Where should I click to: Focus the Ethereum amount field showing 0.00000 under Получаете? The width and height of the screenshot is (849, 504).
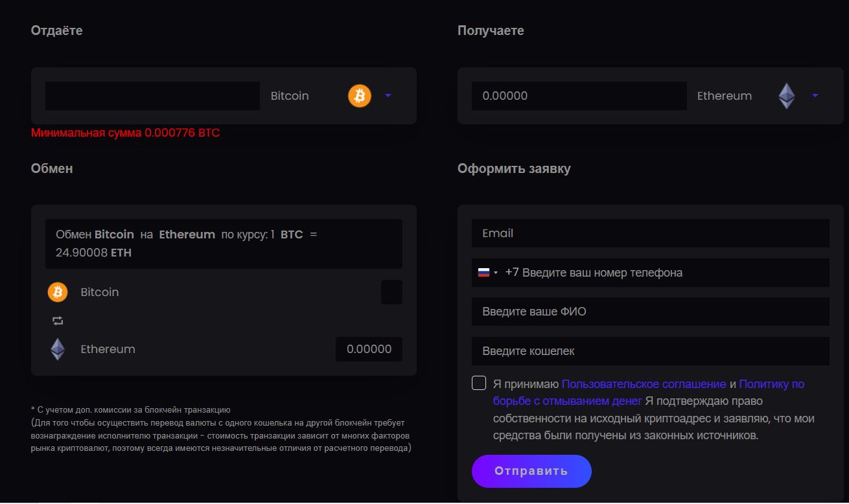pyautogui.click(x=579, y=96)
